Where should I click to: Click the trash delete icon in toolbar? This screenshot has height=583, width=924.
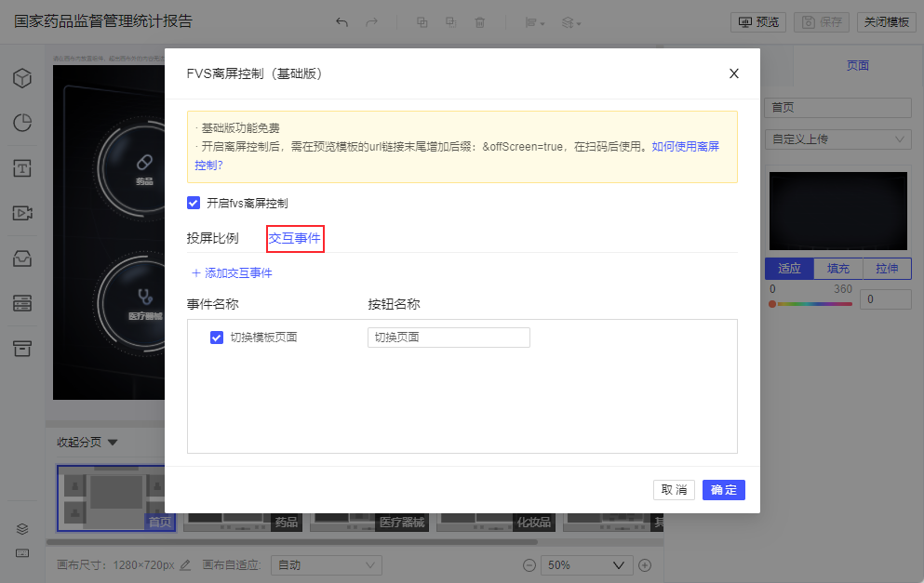click(x=479, y=22)
